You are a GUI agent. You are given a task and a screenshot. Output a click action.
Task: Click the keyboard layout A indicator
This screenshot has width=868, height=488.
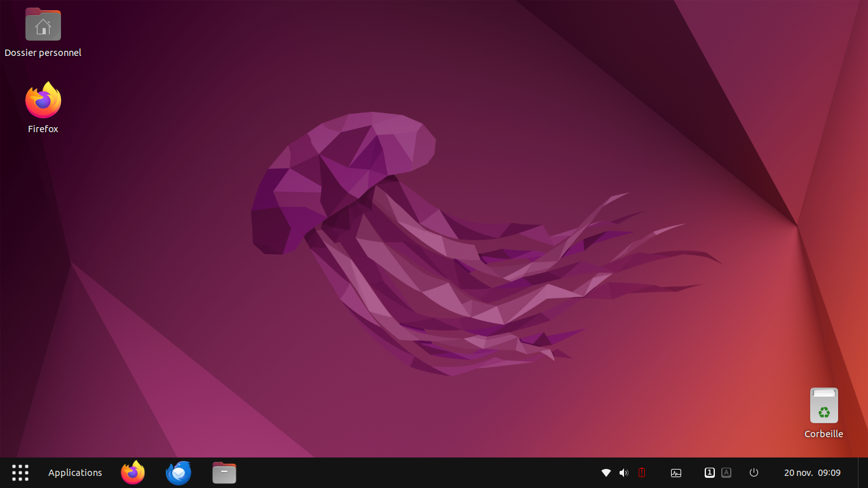tap(726, 473)
